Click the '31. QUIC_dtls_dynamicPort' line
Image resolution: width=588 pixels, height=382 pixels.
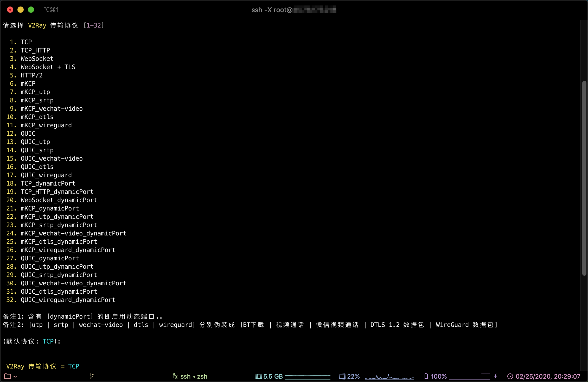[52, 292]
